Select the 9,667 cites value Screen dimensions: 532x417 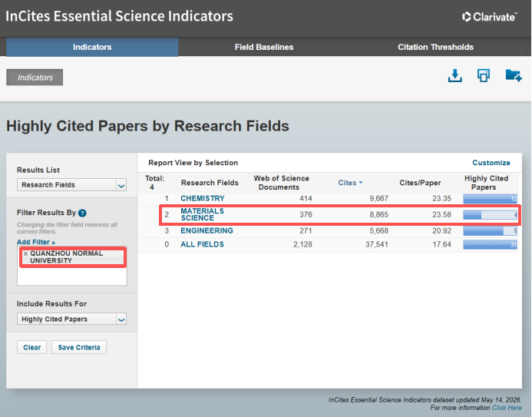pos(378,198)
